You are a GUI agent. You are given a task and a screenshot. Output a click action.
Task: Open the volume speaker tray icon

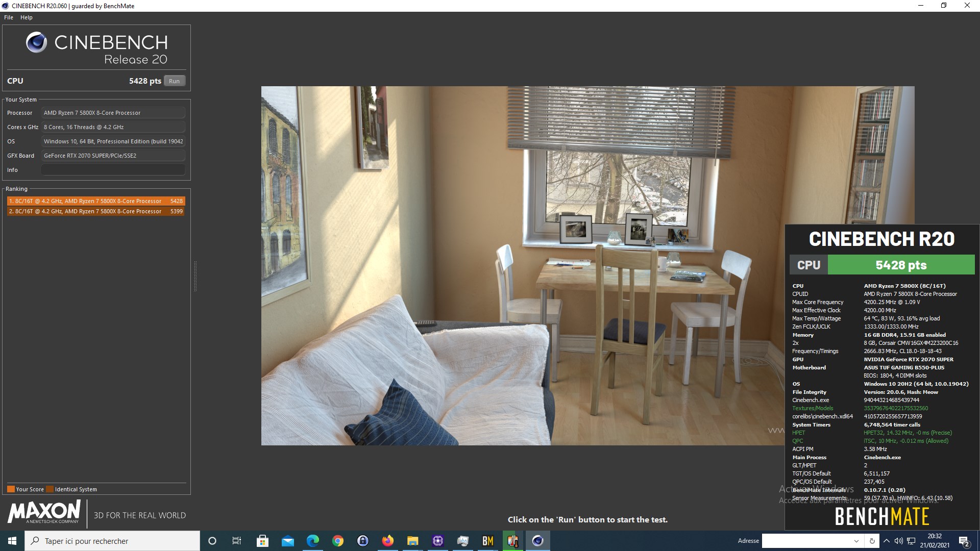(x=899, y=541)
